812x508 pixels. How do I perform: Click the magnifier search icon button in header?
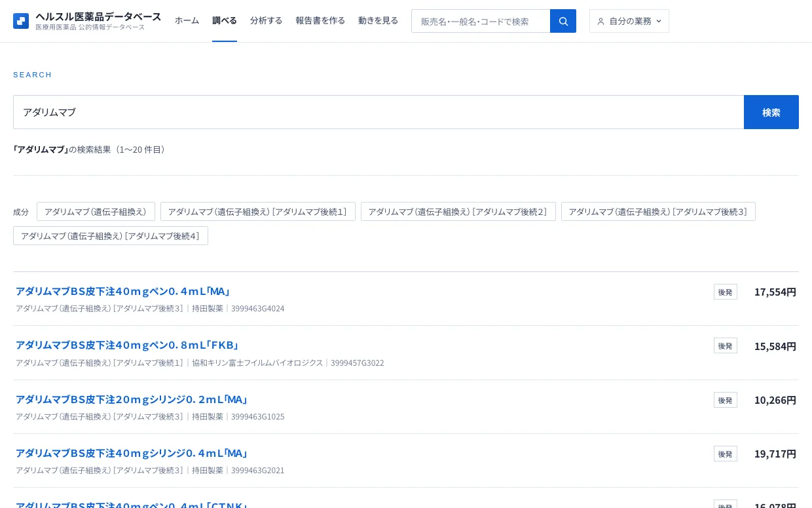[x=563, y=21]
